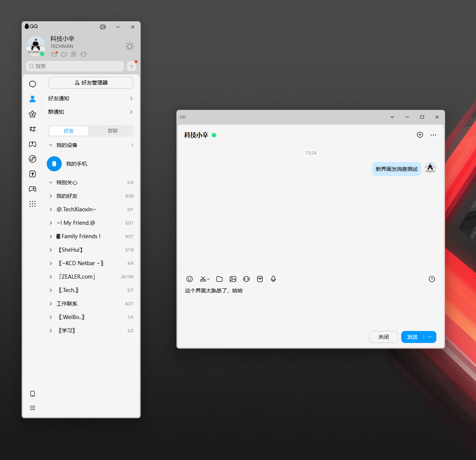The image size is (476, 460).
Task: Click the phone icon at sidebar bottom
Action: tap(33, 394)
